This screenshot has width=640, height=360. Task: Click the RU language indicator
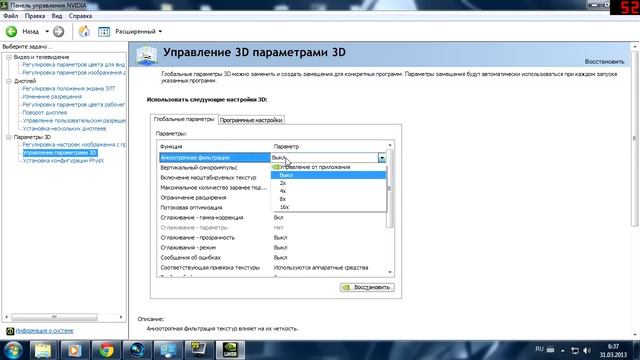[x=539, y=349]
